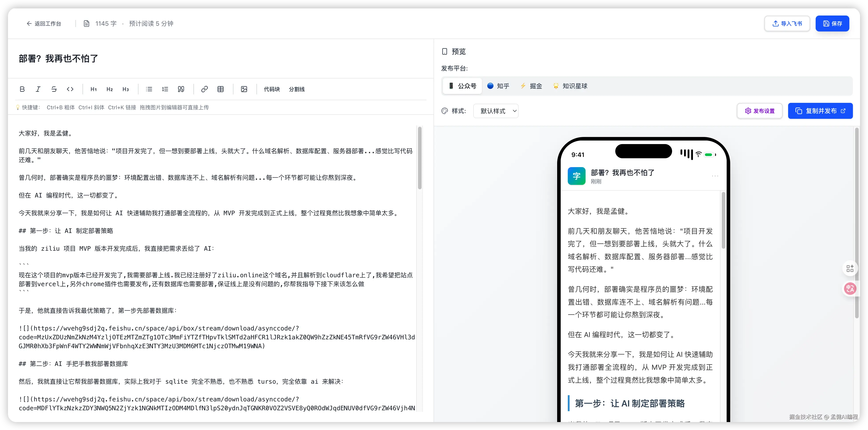Switch preview platform to 掘金
The image size is (868, 430).
pos(531,86)
